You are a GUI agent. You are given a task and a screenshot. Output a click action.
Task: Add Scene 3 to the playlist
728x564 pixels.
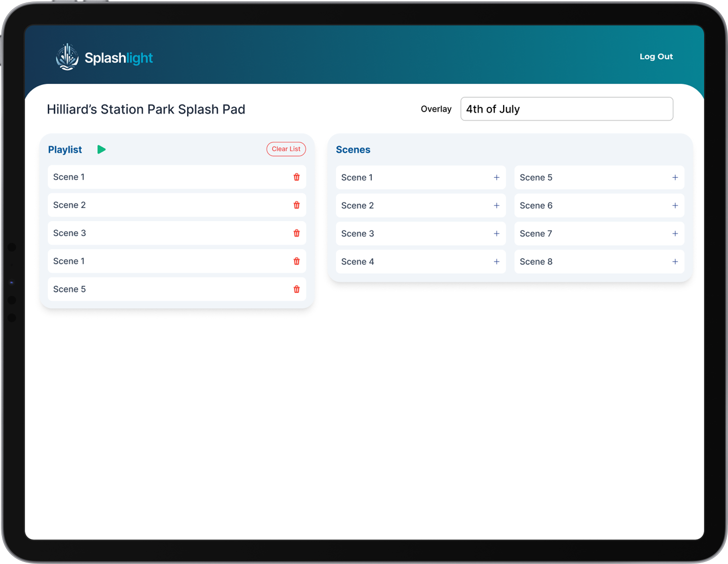(496, 233)
